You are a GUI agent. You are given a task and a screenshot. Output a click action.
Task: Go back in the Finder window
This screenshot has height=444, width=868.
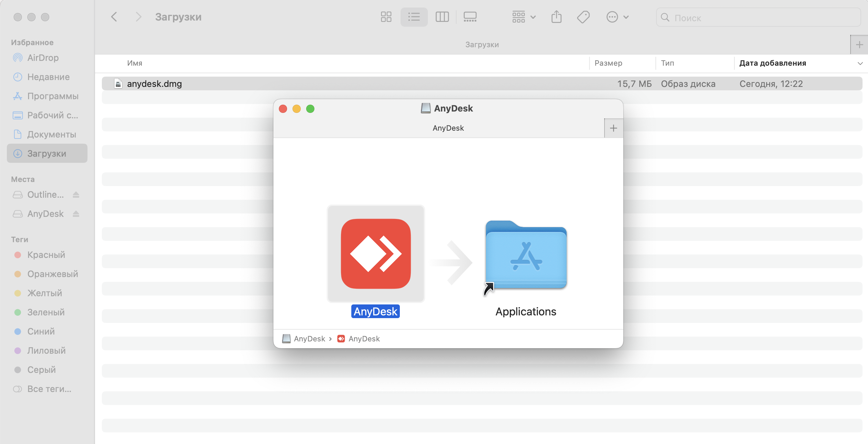(114, 17)
